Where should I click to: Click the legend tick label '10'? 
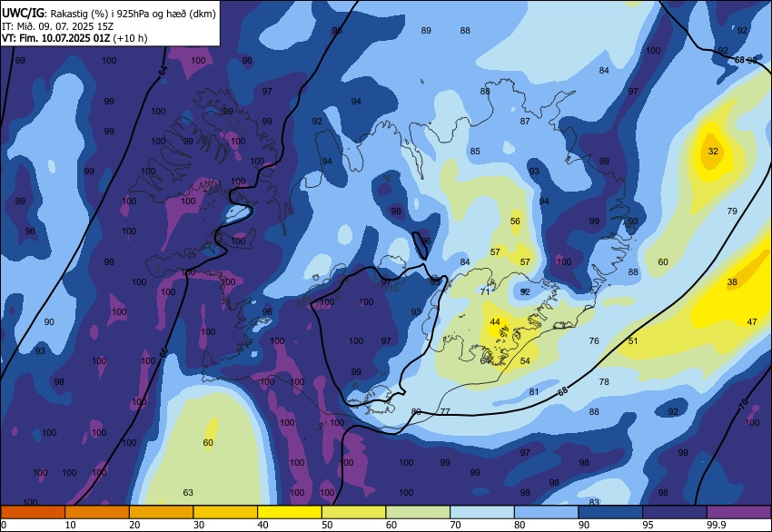(71, 525)
